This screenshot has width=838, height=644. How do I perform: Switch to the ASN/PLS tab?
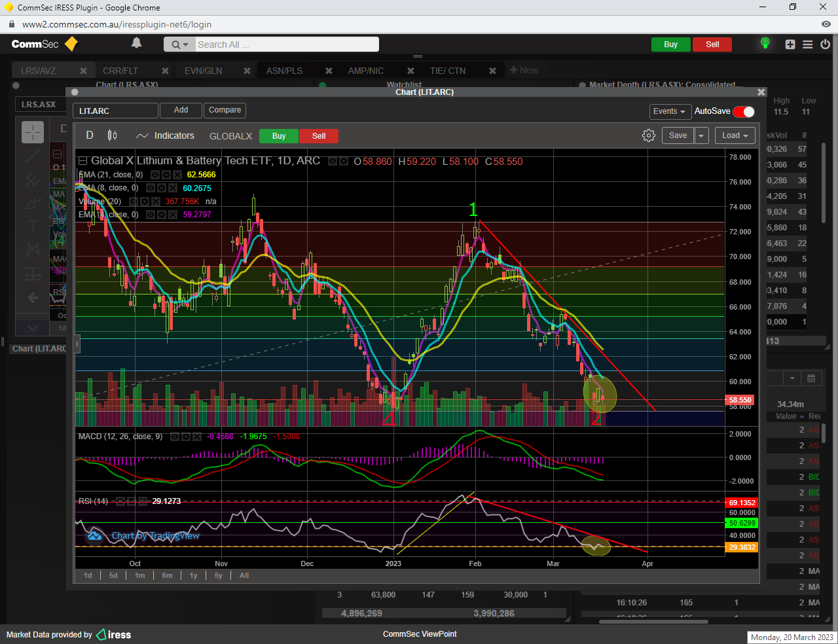point(284,71)
